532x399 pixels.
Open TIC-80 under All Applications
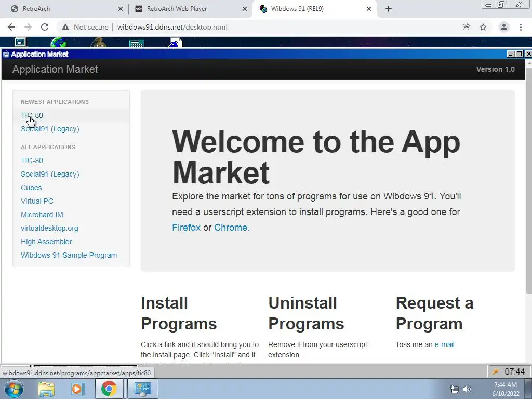(32, 161)
